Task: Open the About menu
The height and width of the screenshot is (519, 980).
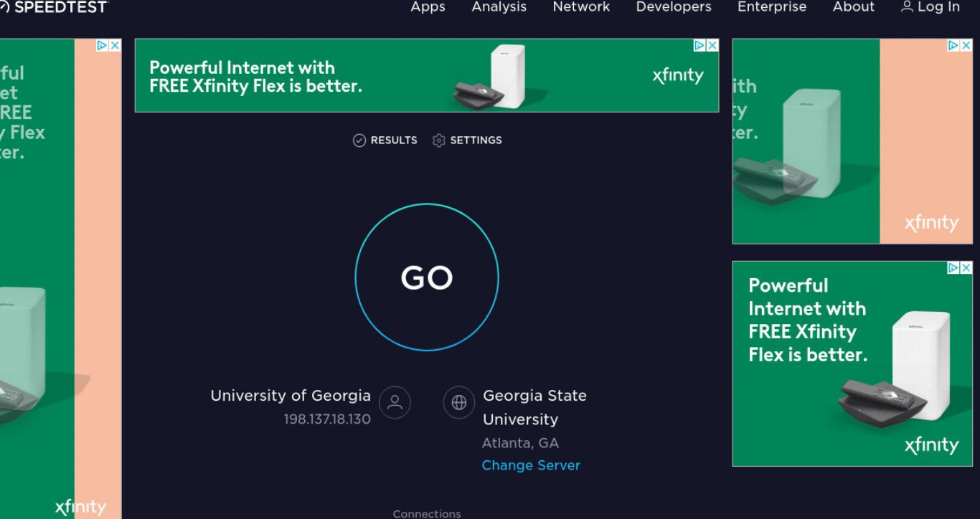Action: tap(854, 7)
